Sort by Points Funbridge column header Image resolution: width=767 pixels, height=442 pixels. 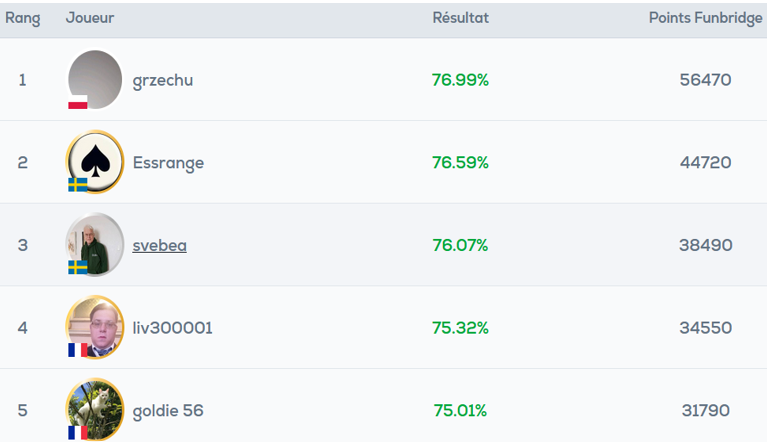705,19
